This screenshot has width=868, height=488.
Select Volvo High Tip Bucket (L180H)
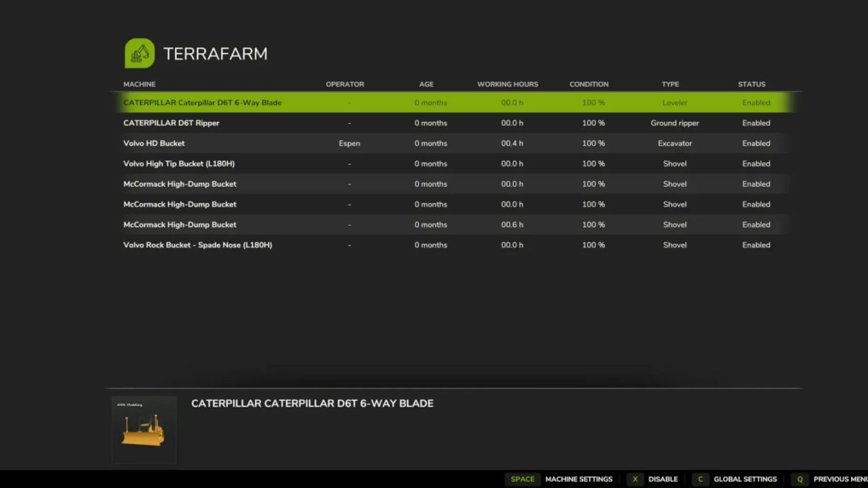pos(179,164)
